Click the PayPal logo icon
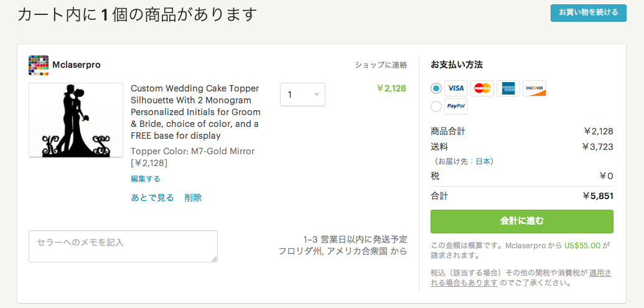This screenshot has height=308, width=644. click(456, 106)
